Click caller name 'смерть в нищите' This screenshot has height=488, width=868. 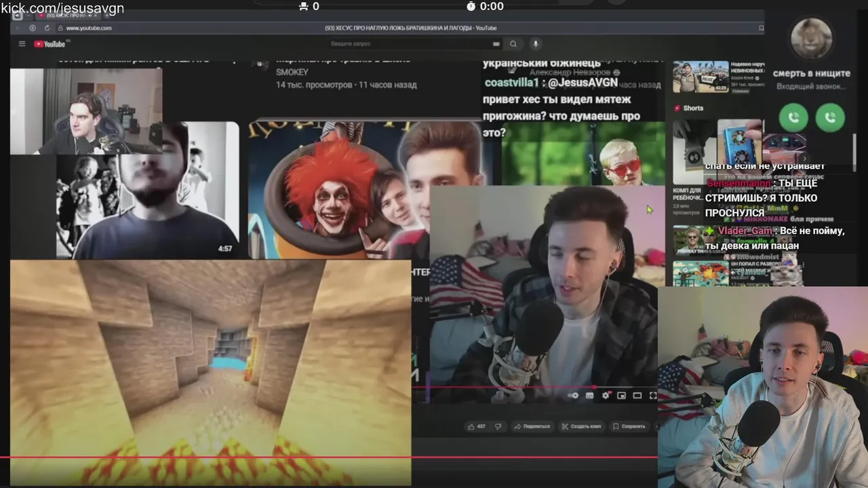point(812,73)
